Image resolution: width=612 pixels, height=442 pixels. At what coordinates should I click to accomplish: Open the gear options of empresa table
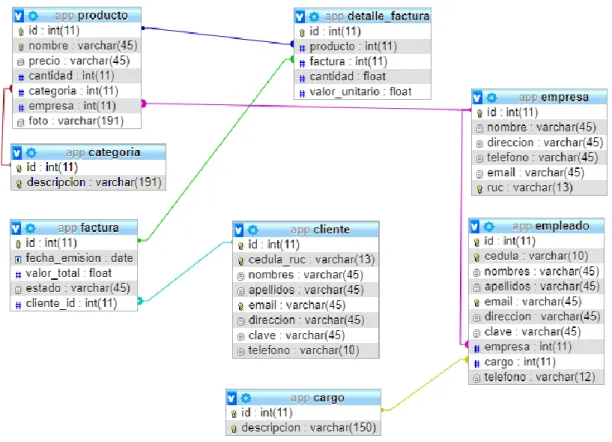pyautogui.click(x=492, y=98)
